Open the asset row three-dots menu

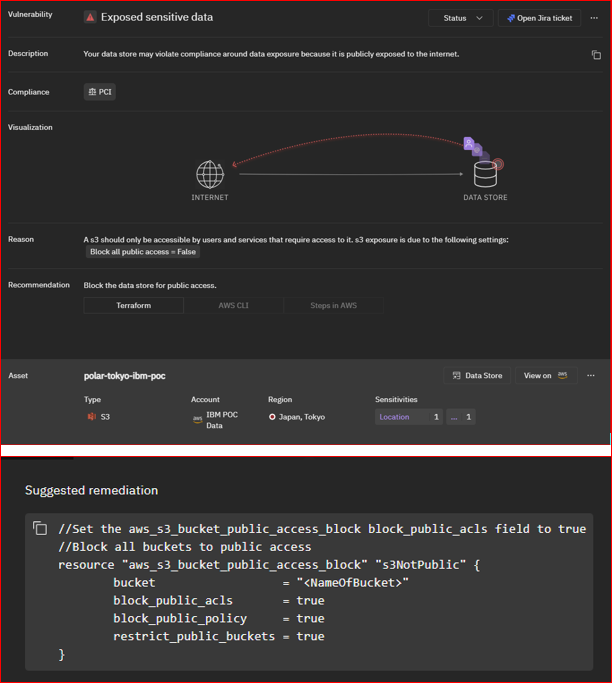click(x=591, y=375)
